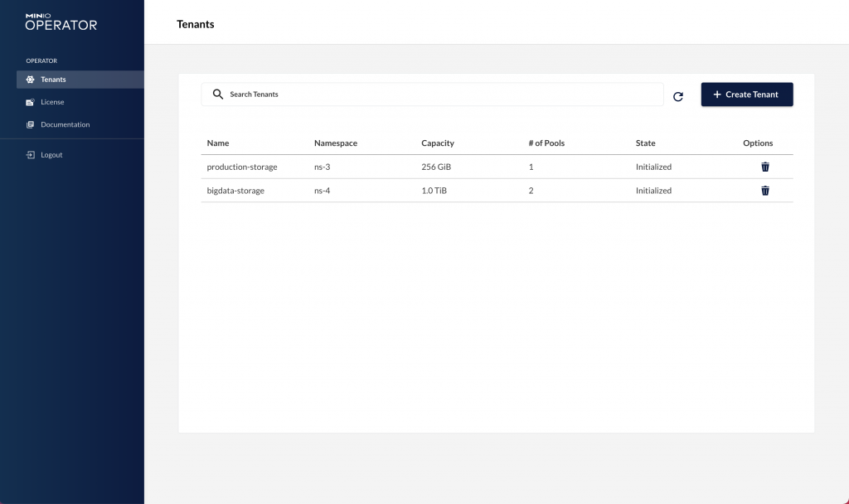Viewport: 849px width, 504px height.
Task: Delete the bigdata-storage tenant
Action: coord(765,191)
